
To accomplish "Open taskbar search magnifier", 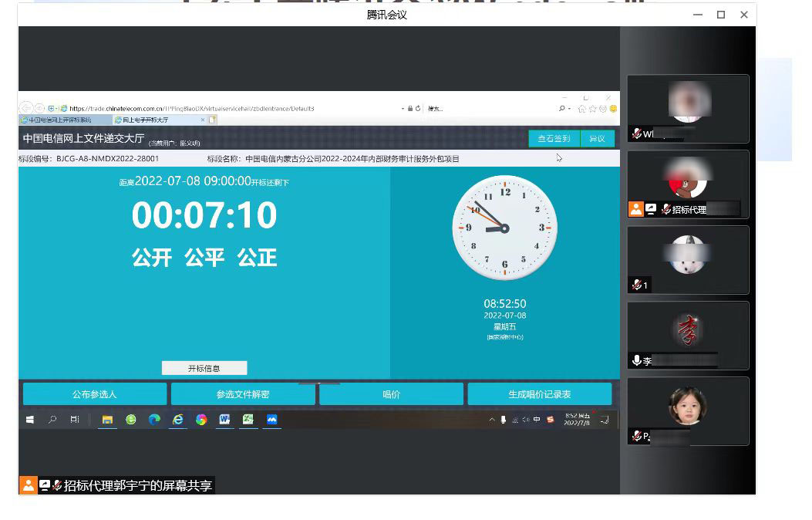I will pyautogui.click(x=52, y=420).
